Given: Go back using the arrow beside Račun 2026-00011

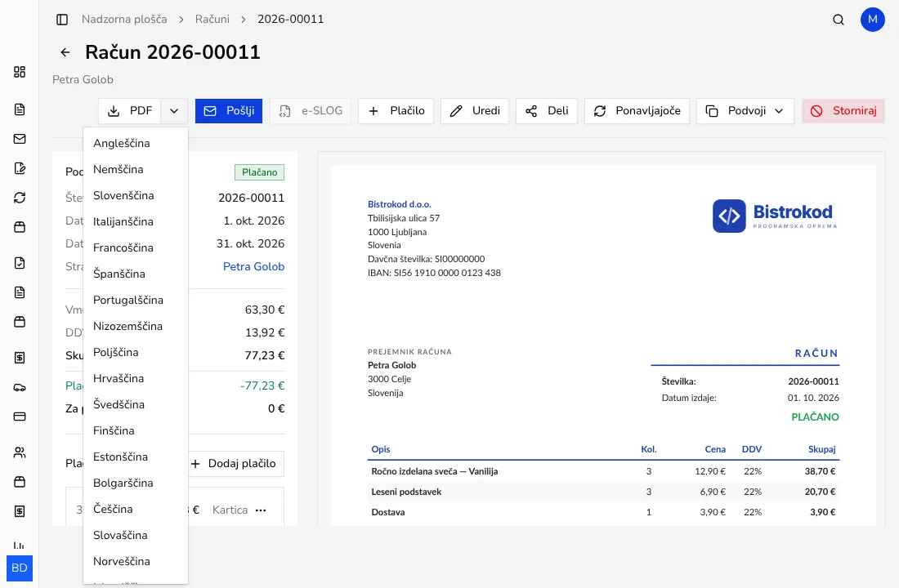Looking at the screenshot, I should pos(65,52).
